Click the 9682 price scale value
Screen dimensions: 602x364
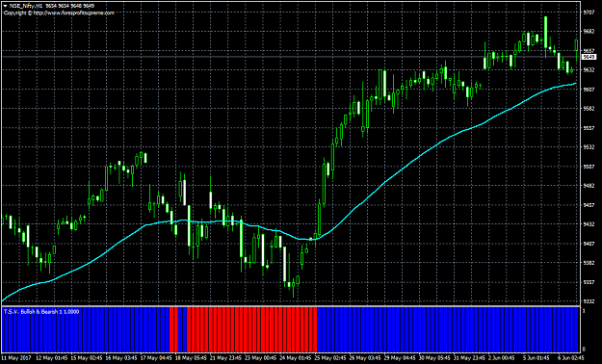pyautogui.click(x=589, y=32)
